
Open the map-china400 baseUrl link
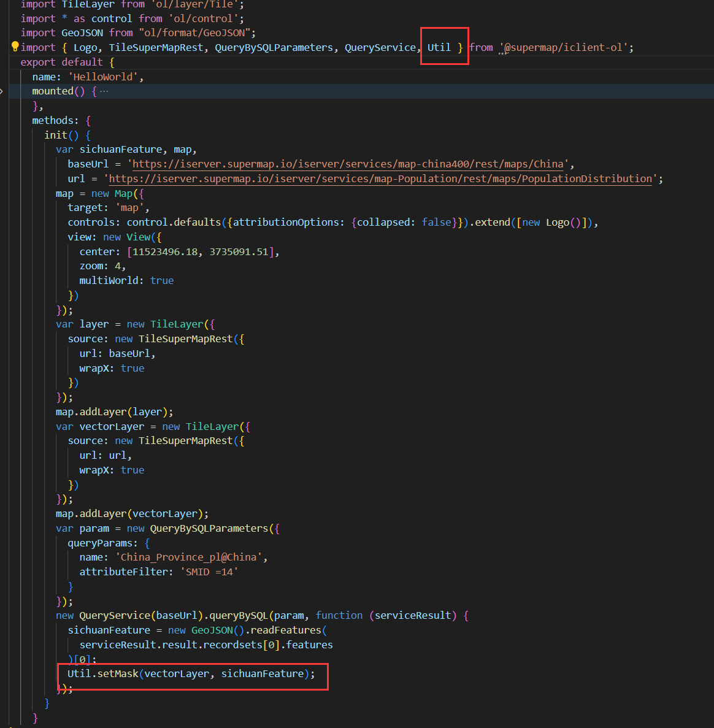[348, 164]
